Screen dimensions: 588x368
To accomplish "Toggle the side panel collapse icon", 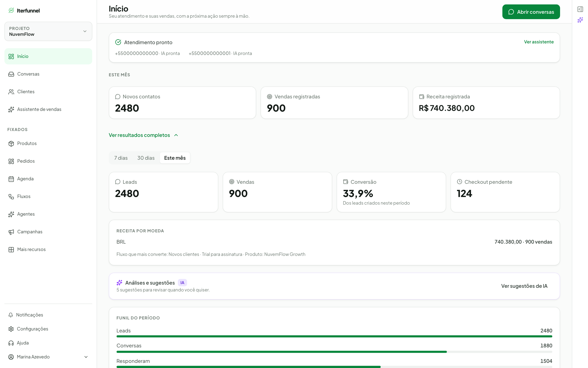I will pos(580,9).
